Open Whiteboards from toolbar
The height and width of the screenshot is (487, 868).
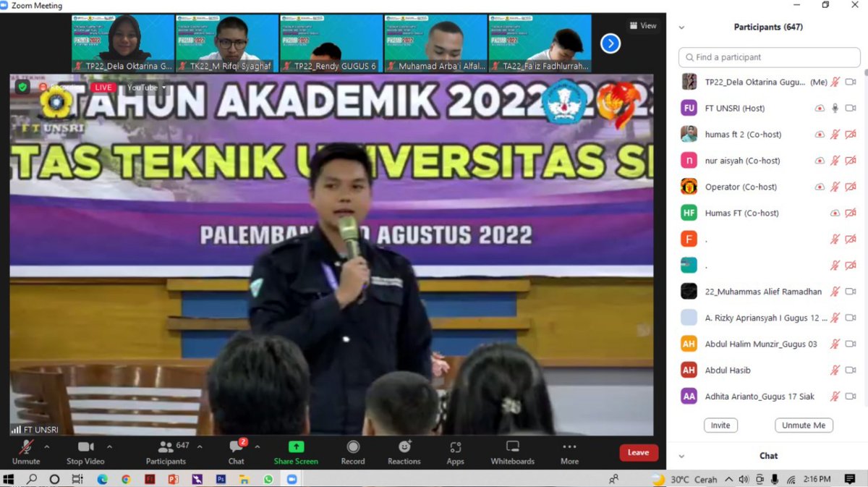(513, 452)
